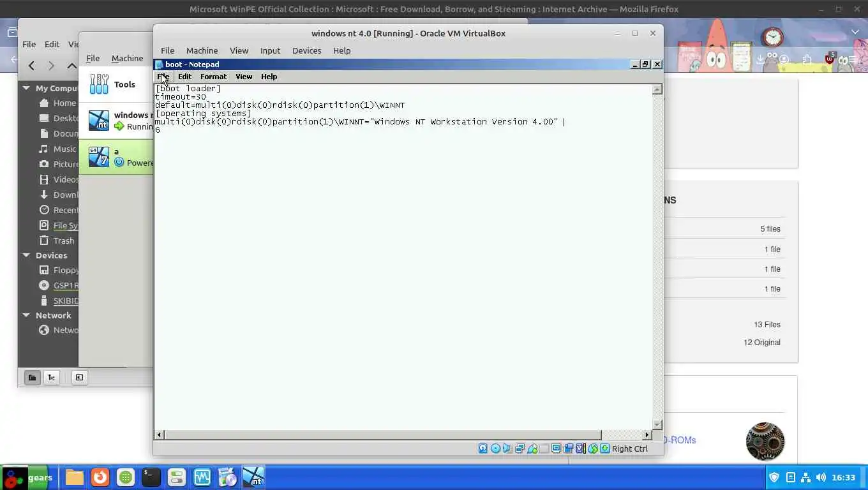Open system monitor icon in taskbar
This screenshot has height=490, width=868.
click(202, 477)
